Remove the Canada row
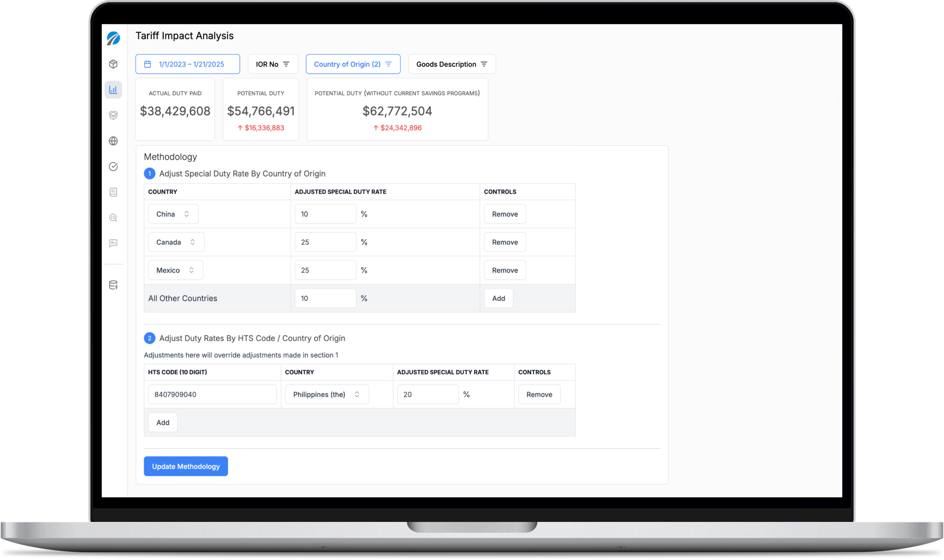944x560 pixels. pos(505,242)
